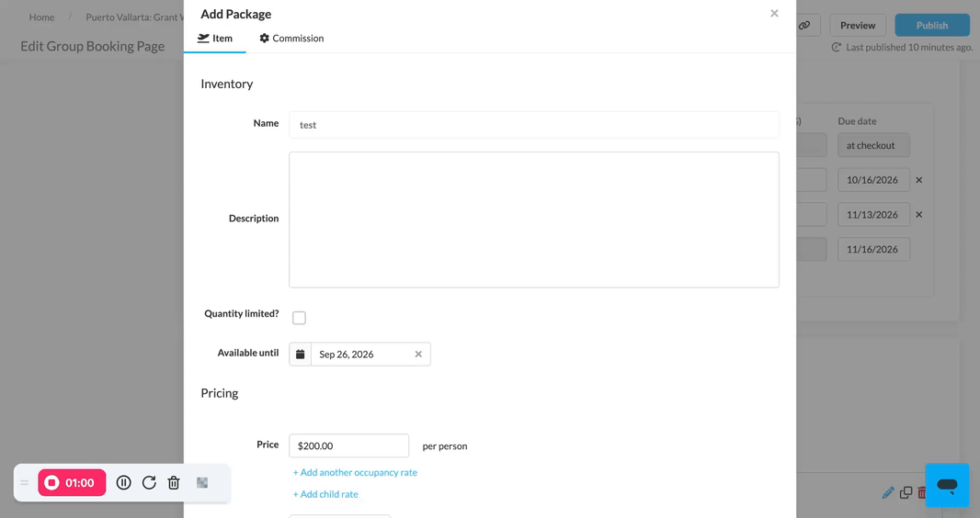
Task: Click into the Description text area
Action: (x=534, y=220)
